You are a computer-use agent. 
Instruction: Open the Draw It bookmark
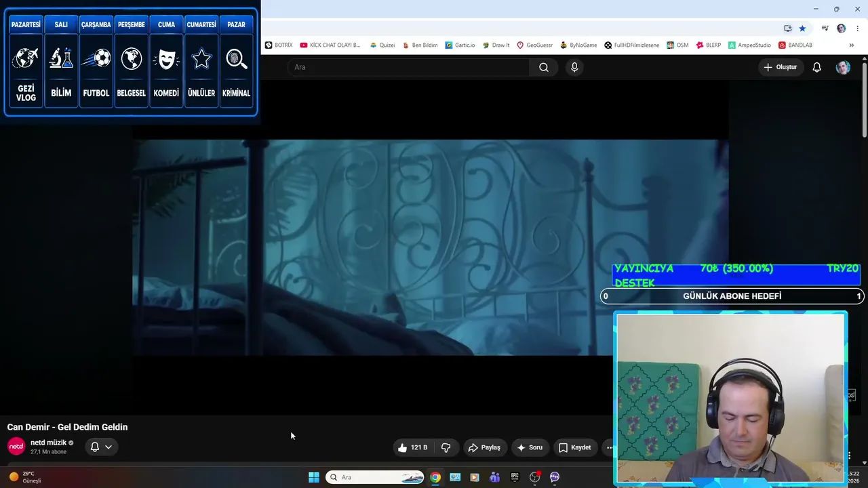pos(496,45)
